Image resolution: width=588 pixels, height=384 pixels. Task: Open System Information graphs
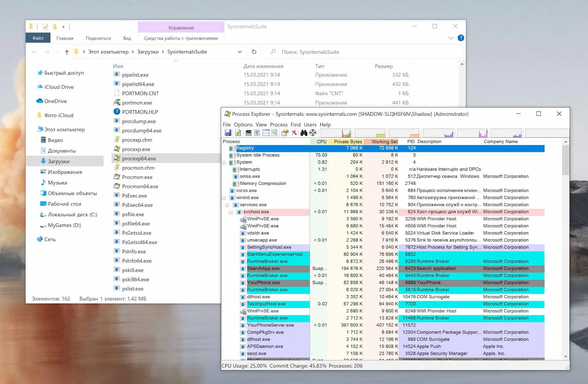[x=248, y=133]
